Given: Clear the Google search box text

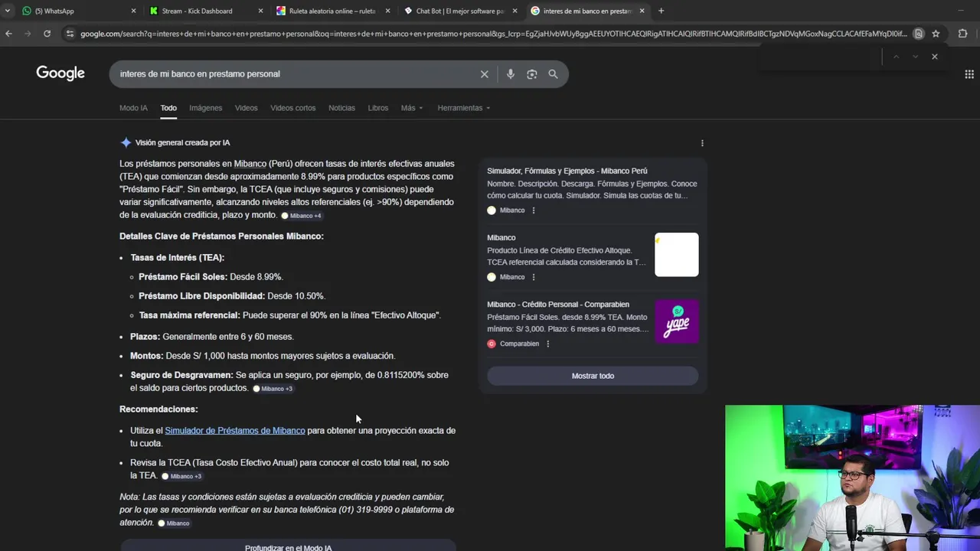Looking at the screenshot, I should pyautogui.click(x=484, y=74).
